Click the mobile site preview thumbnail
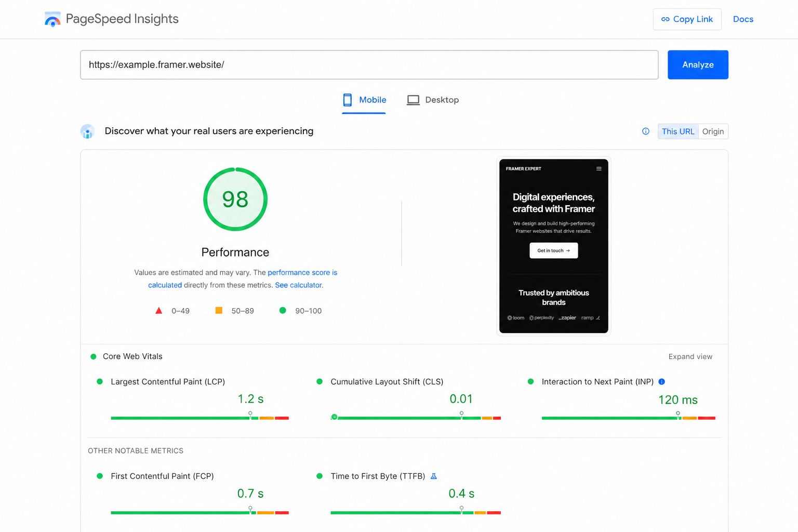 554,246
